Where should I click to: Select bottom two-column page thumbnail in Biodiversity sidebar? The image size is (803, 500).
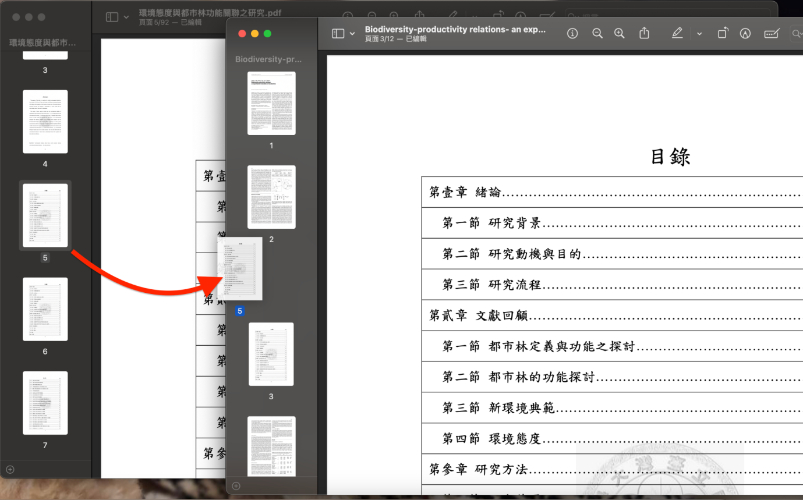(271, 446)
